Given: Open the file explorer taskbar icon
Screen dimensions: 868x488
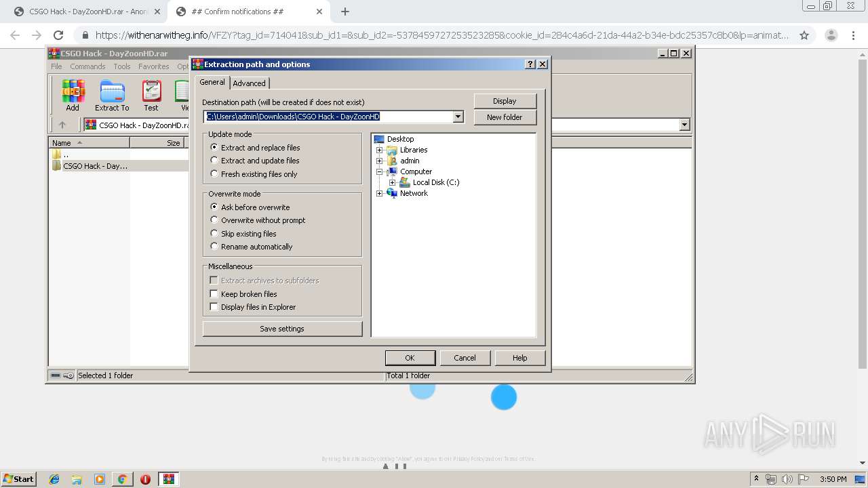Looking at the screenshot, I should (x=77, y=479).
